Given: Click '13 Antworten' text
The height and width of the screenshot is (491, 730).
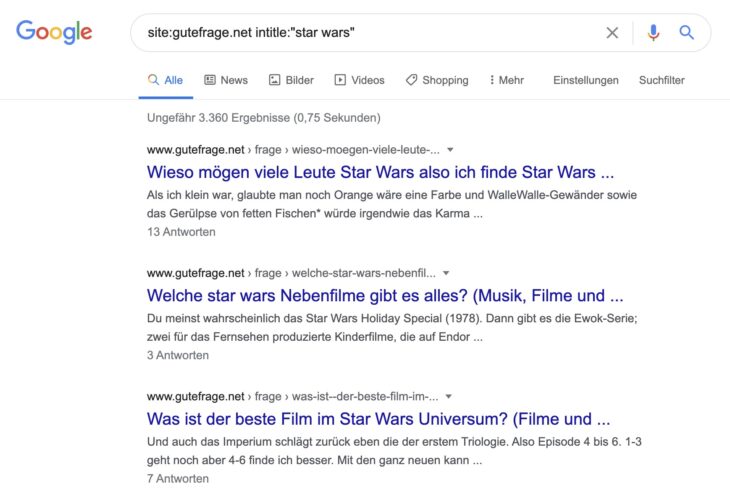Looking at the screenshot, I should 181,232.
